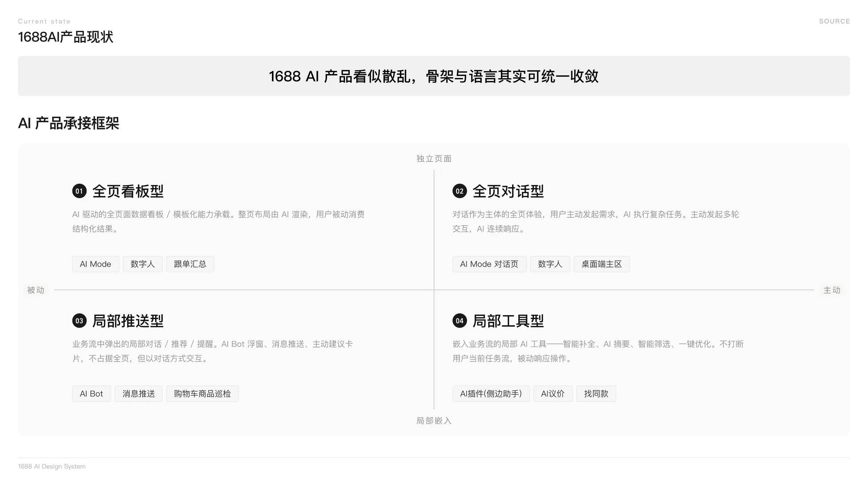Viewport: 868px width, 488px height.
Task: Click the 消息推送 tag
Action: pyautogui.click(x=139, y=394)
